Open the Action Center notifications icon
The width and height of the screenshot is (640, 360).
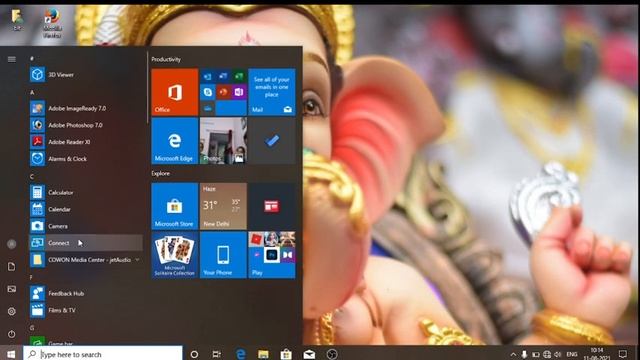click(x=623, y=354)
